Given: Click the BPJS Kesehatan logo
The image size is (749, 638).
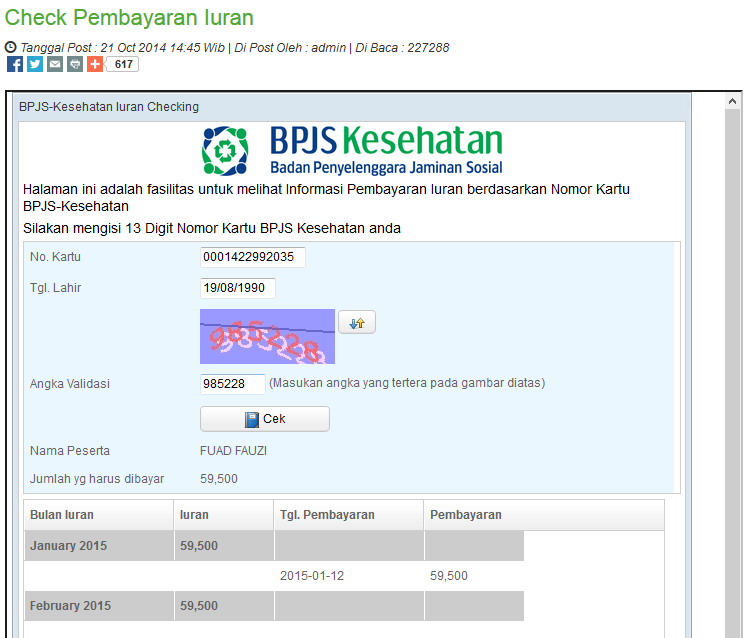Looking at the screenshot, I should [x=352, y=150].
